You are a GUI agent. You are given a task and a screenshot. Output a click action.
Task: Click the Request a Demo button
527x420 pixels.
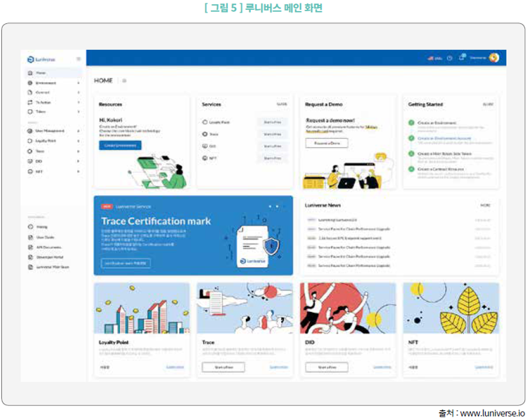(327, 143)
